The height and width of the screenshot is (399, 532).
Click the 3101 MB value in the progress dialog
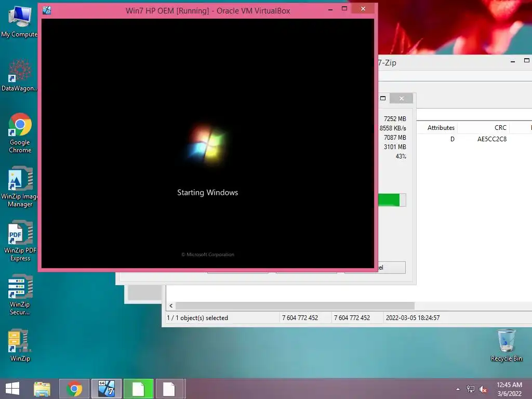click(x=395, y=147)
